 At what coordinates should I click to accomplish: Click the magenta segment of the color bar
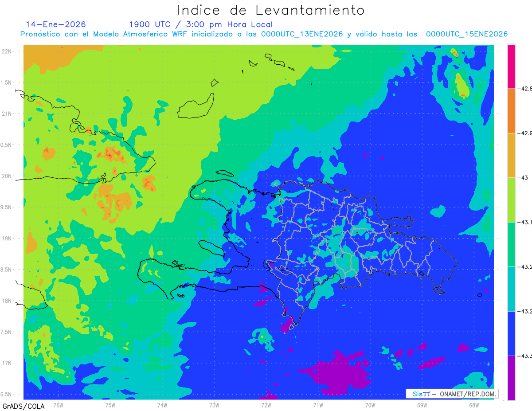(x=511, y=66)
